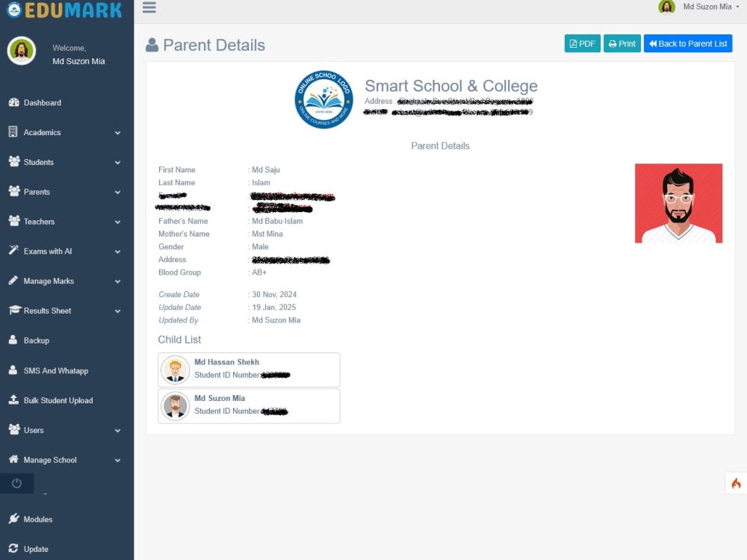The height and width of the screenshot is (560, 747).
Task: Open the Md Suzon Mia account dropdown
Action: click(x=711, y=7)
